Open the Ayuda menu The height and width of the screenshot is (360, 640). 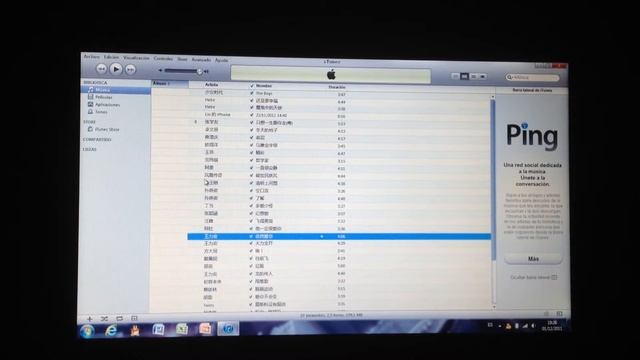(x=221, y=60)
